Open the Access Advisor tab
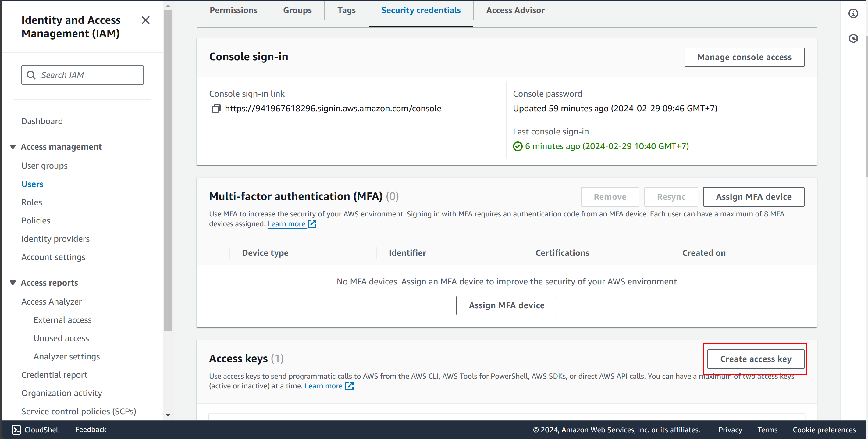Screen dimensions: 868x439 (515, 10)
